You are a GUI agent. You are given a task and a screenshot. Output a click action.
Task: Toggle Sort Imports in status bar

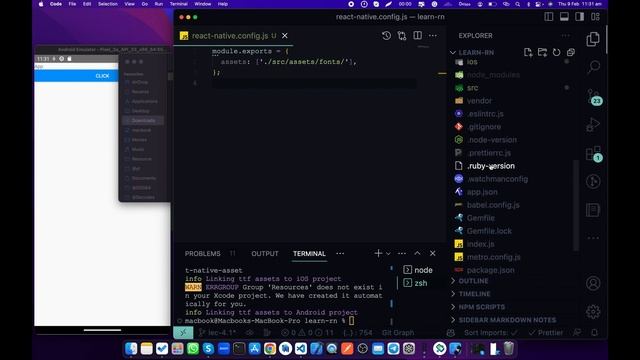click(491, 333)
